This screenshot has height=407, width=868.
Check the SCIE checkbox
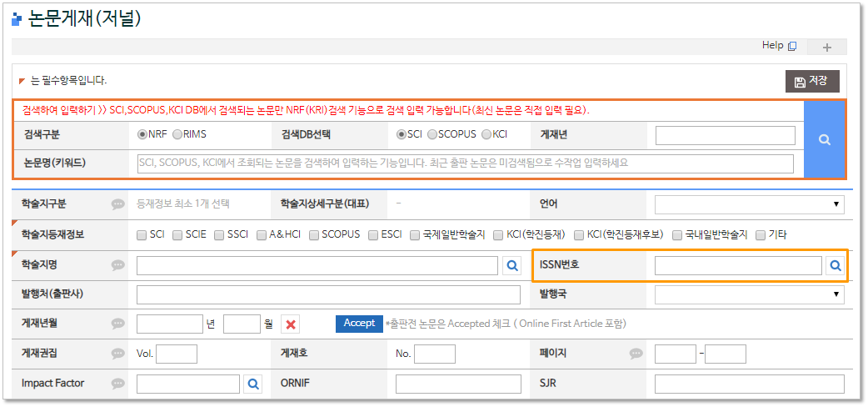(178, 235)
